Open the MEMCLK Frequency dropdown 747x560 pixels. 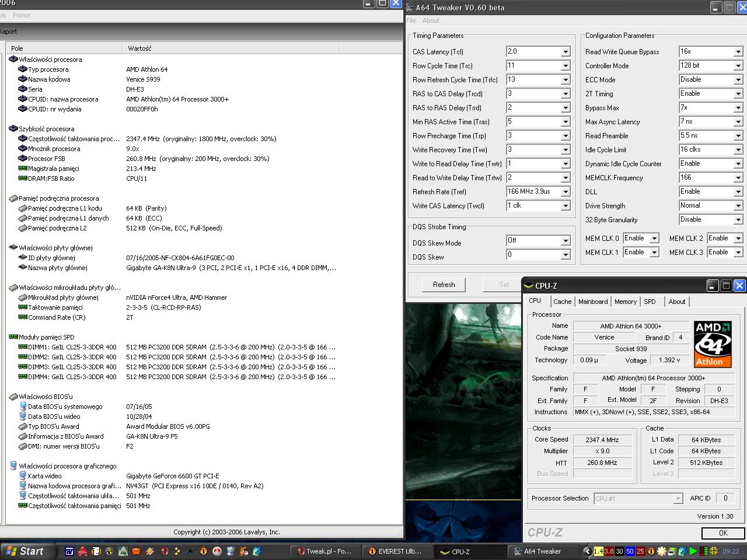(738, 178)
